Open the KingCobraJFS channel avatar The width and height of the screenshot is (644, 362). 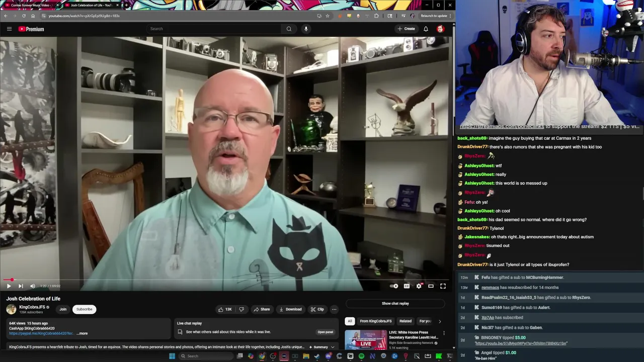pyautogui.click(x=11, y=309)
